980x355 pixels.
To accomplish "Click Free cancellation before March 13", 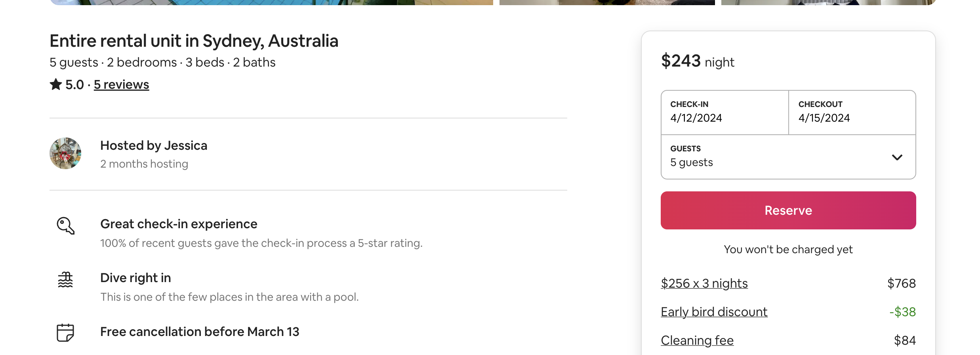I will pos(200,332).
